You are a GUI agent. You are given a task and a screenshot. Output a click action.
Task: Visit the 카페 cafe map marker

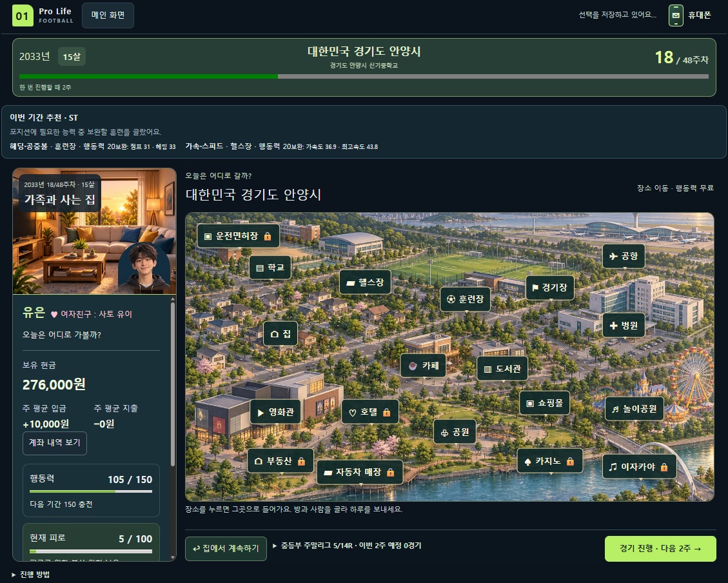(x=423, y=366)
